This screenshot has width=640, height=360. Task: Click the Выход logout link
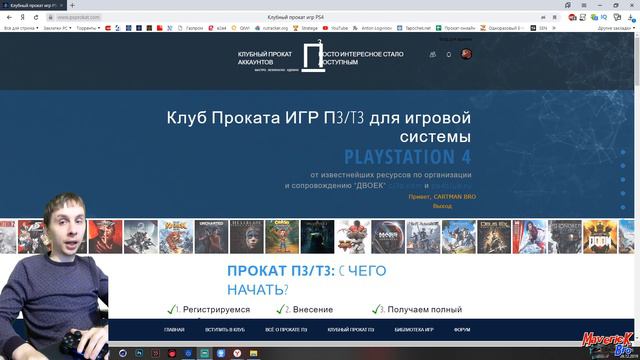[442, 206]
